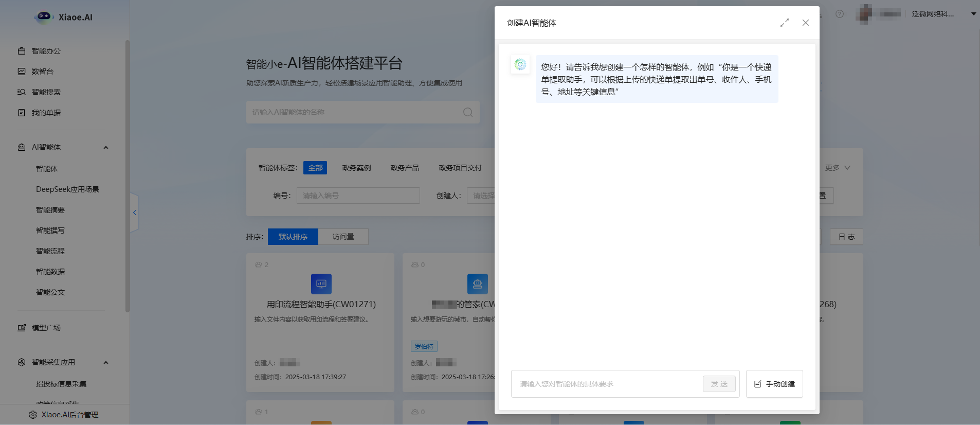Viewport: 980px width, 425px height.
Task: Focus the 编号 input field
Action: click(358, 196)
